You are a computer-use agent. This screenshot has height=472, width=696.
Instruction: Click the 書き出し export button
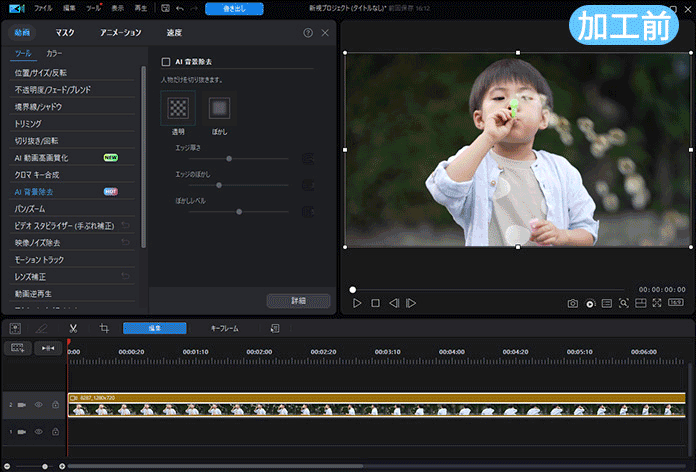(234, 9)
